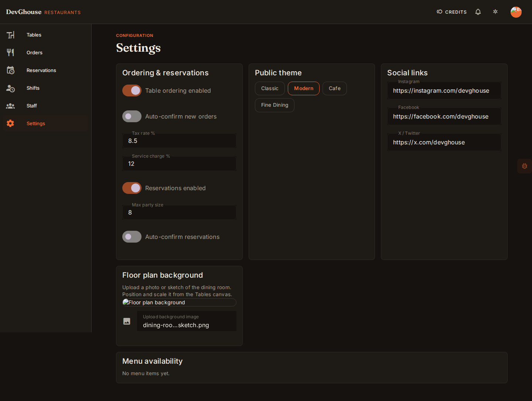Turn off Reservations enabled switch
Screen dimensions: 532x401
click(132, 188)
